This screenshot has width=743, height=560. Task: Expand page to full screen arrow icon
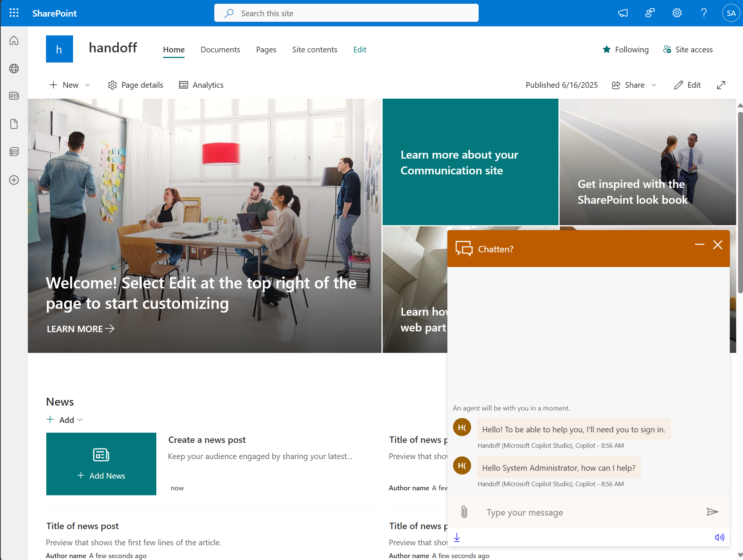(721, 85)
